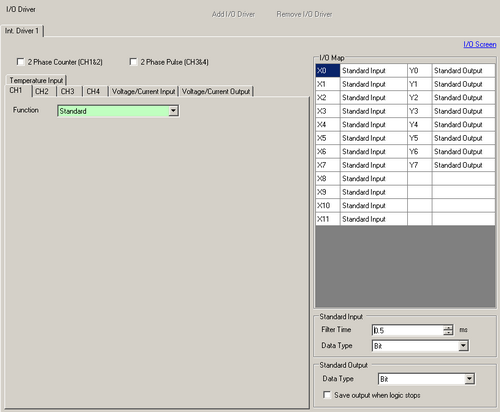500x412 pixels.
Task: Click the Remove I/O Driver button
Action: point(304,14)
